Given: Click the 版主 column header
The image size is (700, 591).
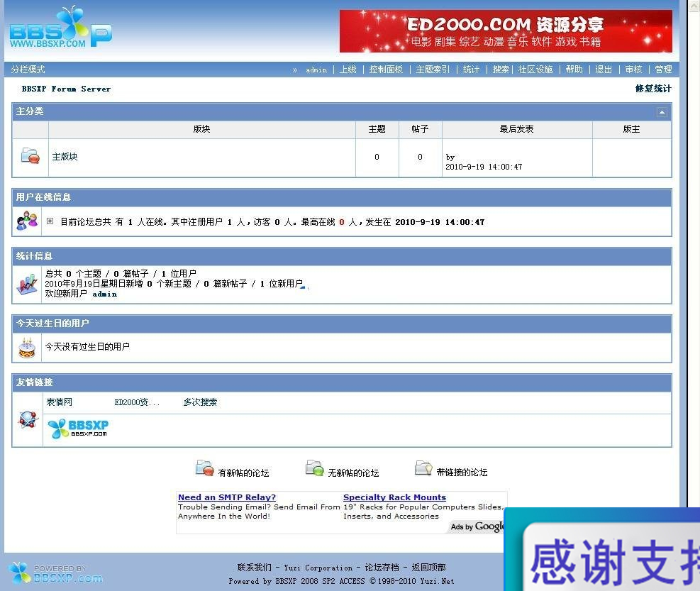Looking at the screenshot, I should (x=632, y=129).
